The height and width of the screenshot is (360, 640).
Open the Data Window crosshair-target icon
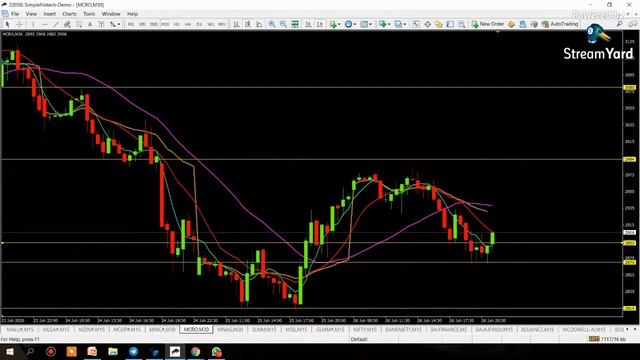coord(427,24)
